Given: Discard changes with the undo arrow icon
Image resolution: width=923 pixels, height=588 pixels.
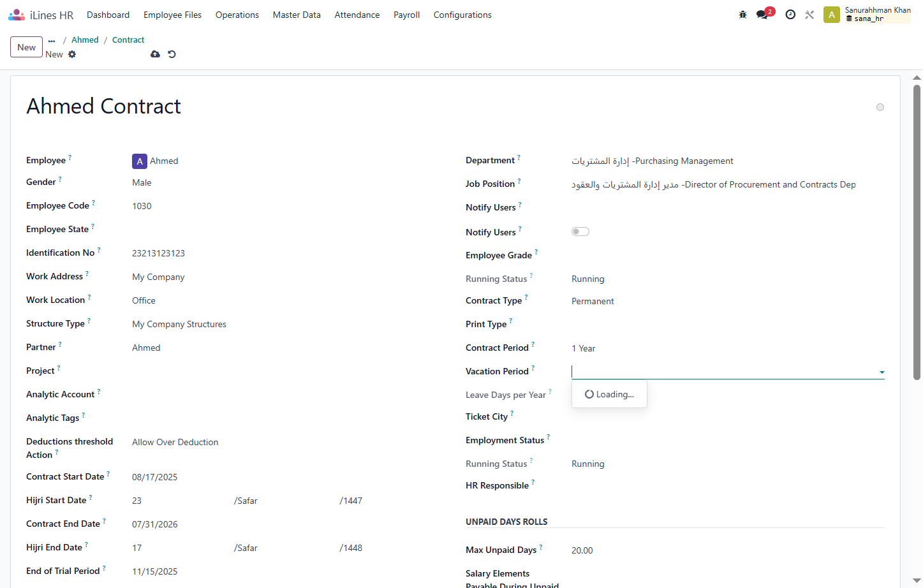Looking at the screenshot, I should (x=172, y=54).
